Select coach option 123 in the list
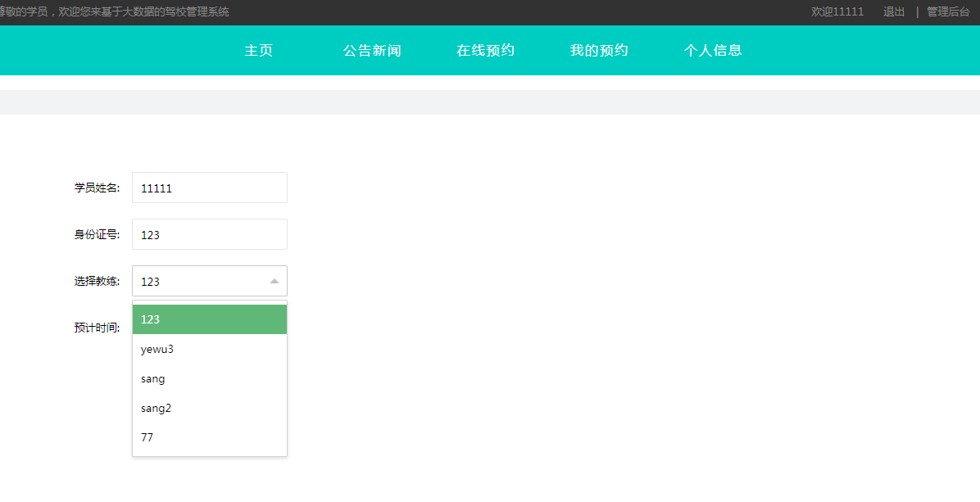This screenshot has height=502, width=980. (x=210, y=319)
